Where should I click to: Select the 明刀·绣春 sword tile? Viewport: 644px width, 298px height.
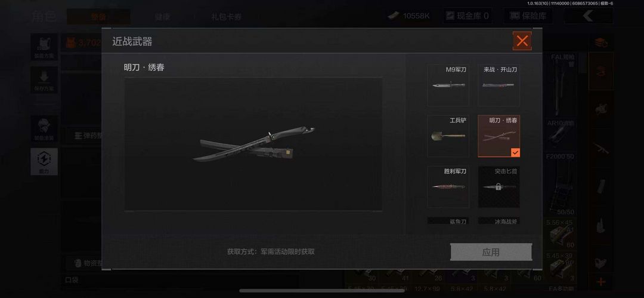pos(499,136)
